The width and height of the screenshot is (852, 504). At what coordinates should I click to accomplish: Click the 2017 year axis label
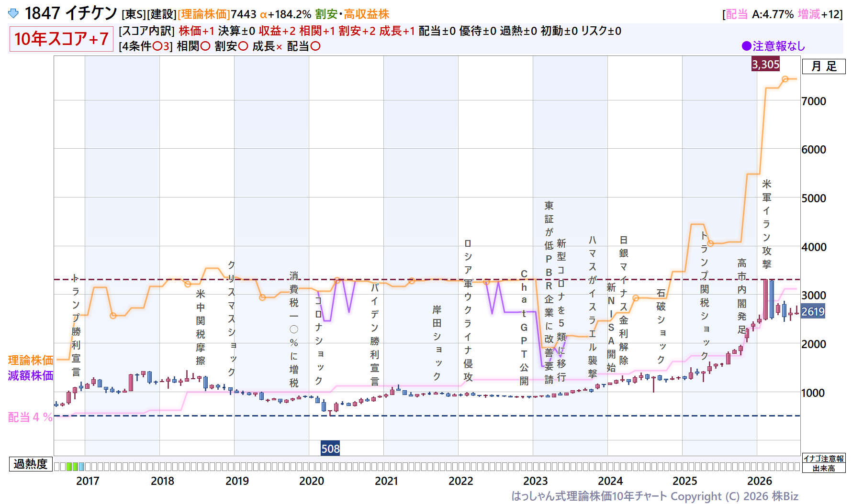click(x=88, y=481)
